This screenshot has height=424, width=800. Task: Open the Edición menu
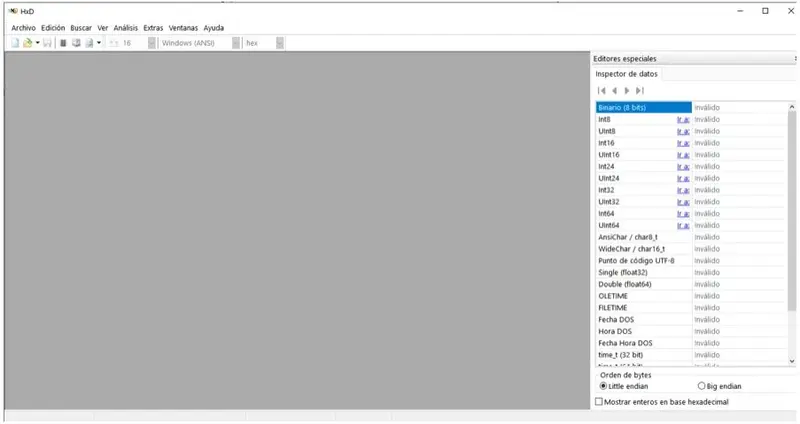[53, 28]
